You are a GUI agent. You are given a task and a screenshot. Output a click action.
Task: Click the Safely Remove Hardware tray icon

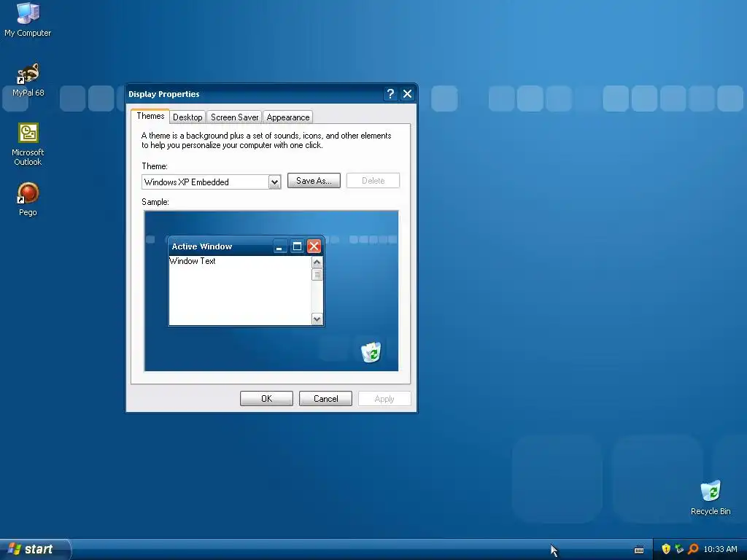pyautogui.click(x=679, y=549)
